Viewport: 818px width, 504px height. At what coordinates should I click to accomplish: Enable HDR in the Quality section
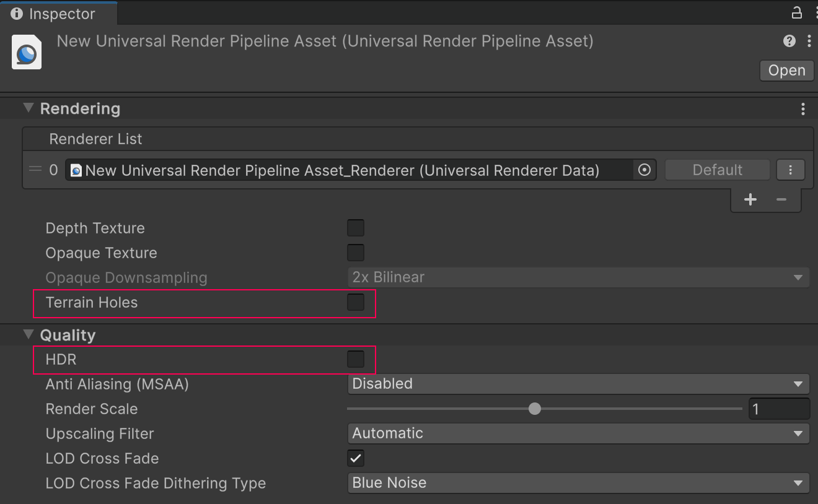[x=356, y=360]
